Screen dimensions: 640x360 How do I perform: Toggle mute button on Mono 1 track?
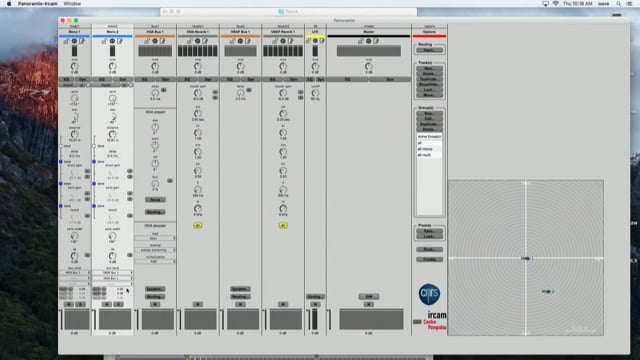point(69,304)
